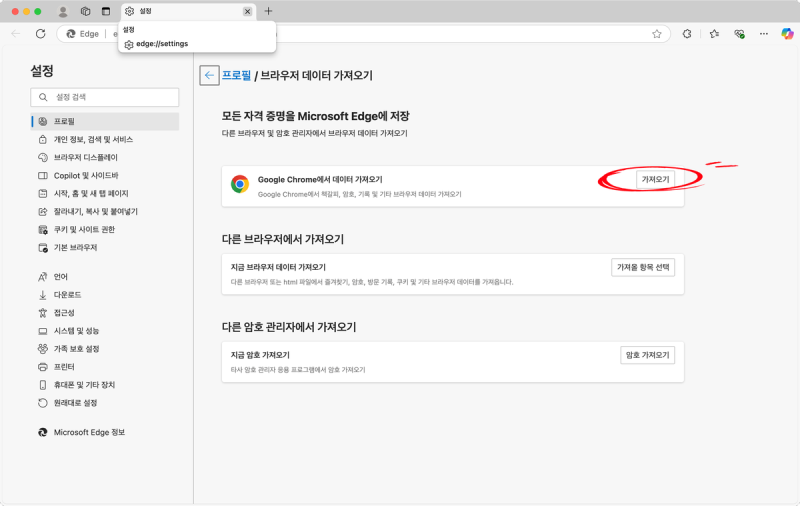Click '다른 브라우저에서 가져오기' heading
Image resolution: width=800 pixels, height=506 pixels.
[283, 239]
